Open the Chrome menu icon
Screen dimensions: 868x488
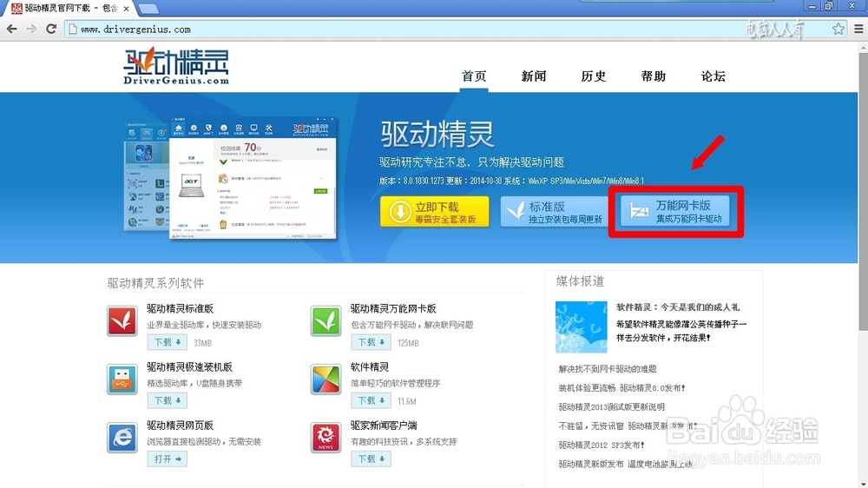[858, 29]
